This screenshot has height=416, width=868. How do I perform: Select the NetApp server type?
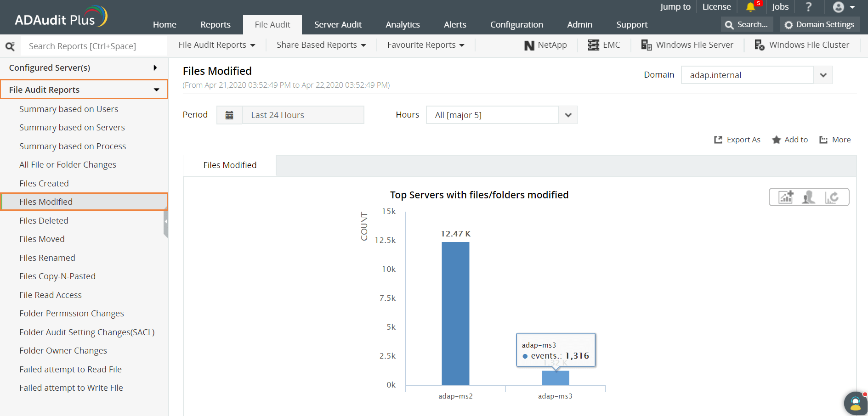tap(545, 45)
